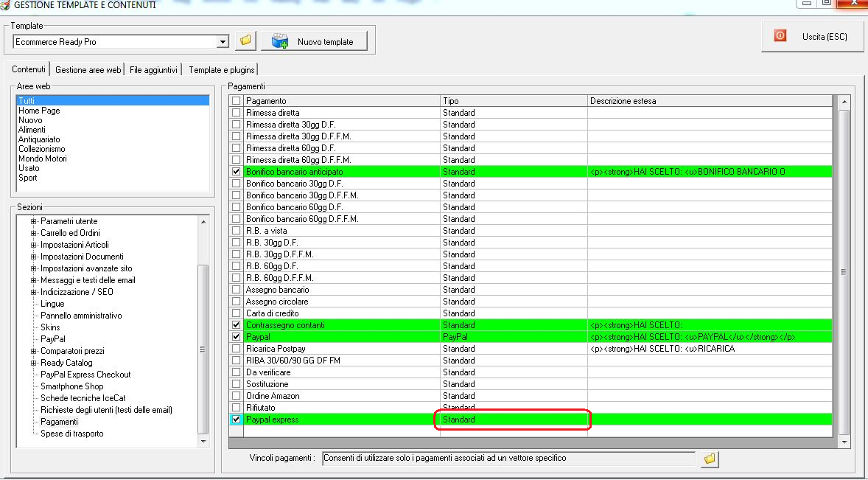The width and height of the screenshot is (868, 480).
Task: Click Descrizione estesa column header
Action: 710,101
